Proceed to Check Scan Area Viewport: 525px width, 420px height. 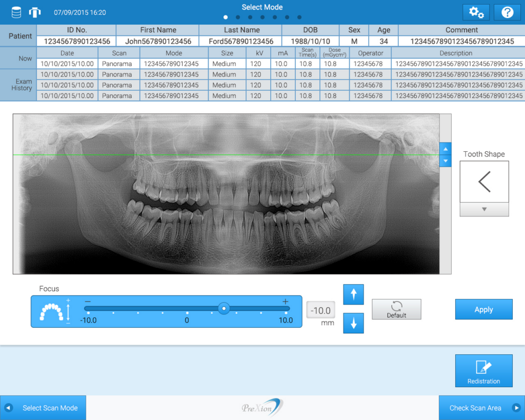point(481,408)
